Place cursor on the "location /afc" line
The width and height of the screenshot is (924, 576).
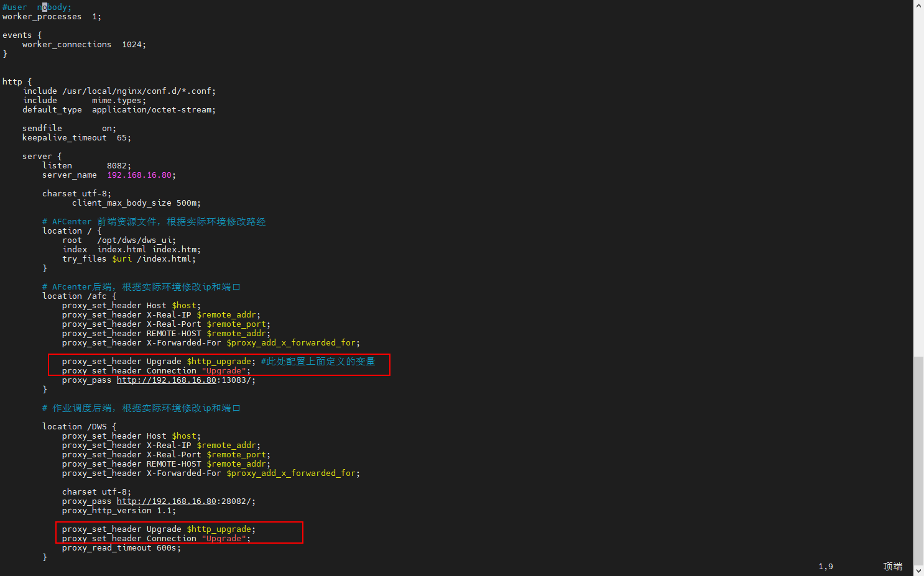[79, 296]
